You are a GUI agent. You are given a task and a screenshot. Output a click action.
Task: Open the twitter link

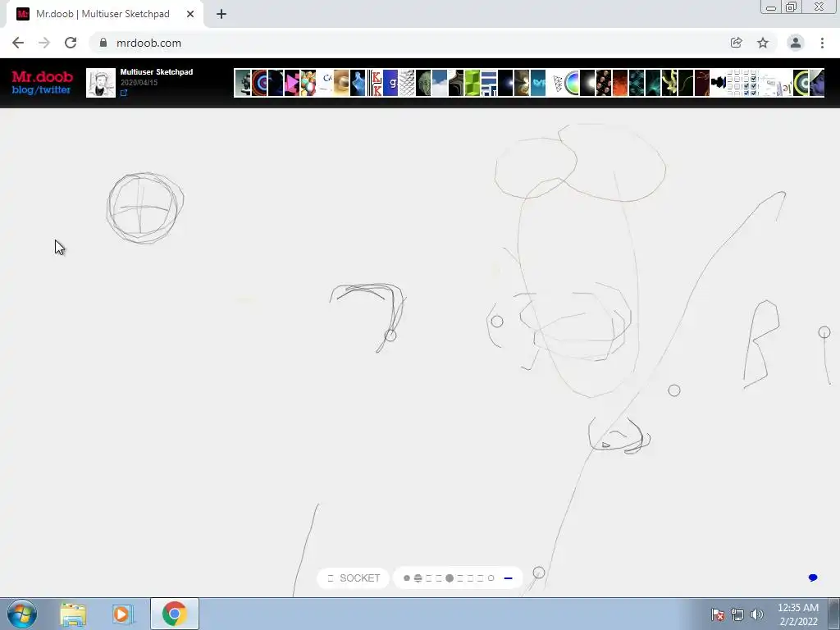[55, 90]
